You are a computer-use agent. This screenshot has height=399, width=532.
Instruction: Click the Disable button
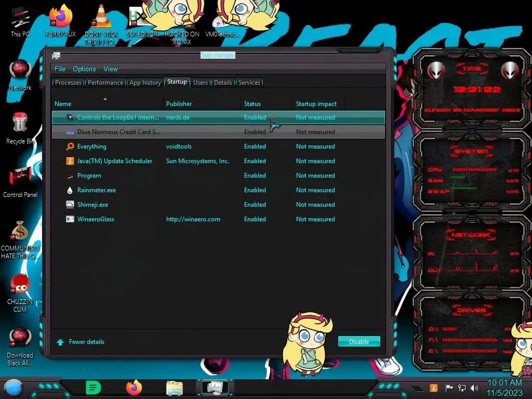coord(359,342)
